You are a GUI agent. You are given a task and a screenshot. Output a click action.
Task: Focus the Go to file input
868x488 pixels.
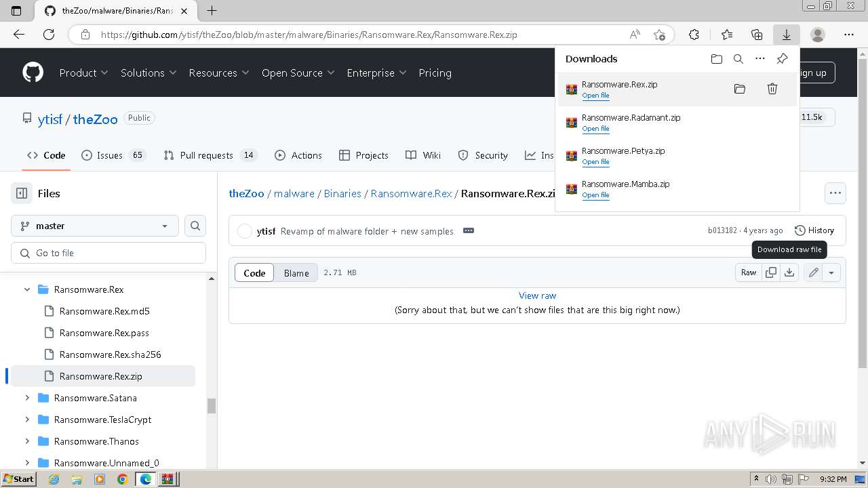(x=108, y=253)
